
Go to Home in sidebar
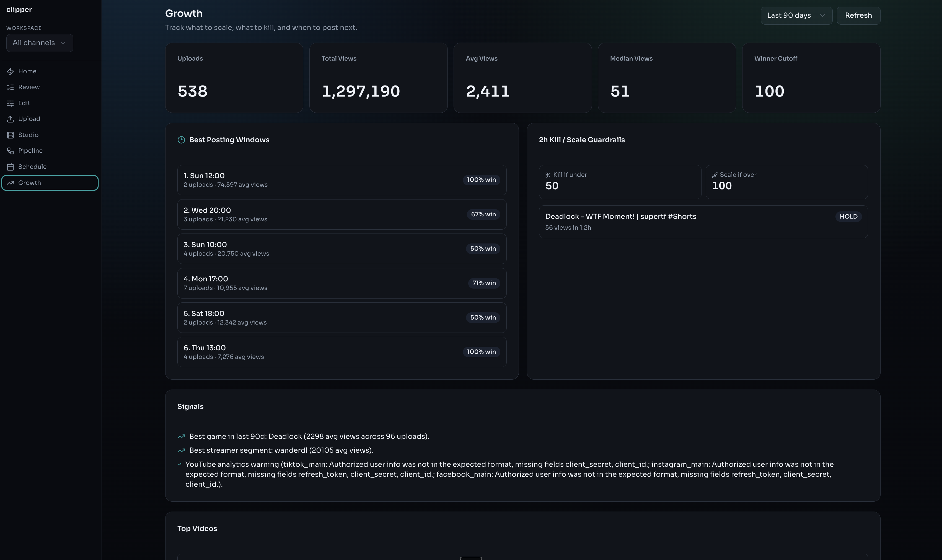[x=50, y=71]
